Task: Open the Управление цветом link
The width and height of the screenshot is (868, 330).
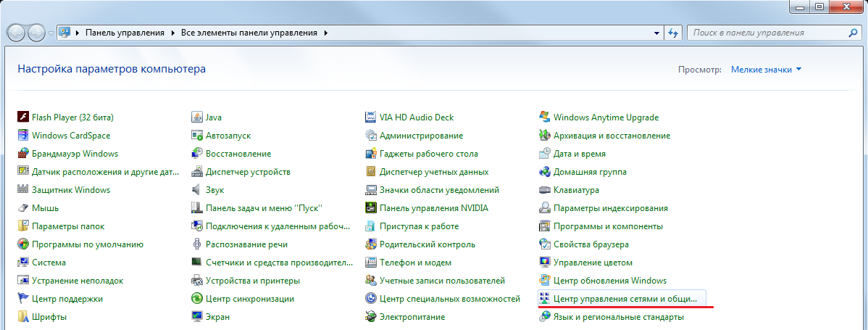Action: pyautogui.click(x=593, y=263)
